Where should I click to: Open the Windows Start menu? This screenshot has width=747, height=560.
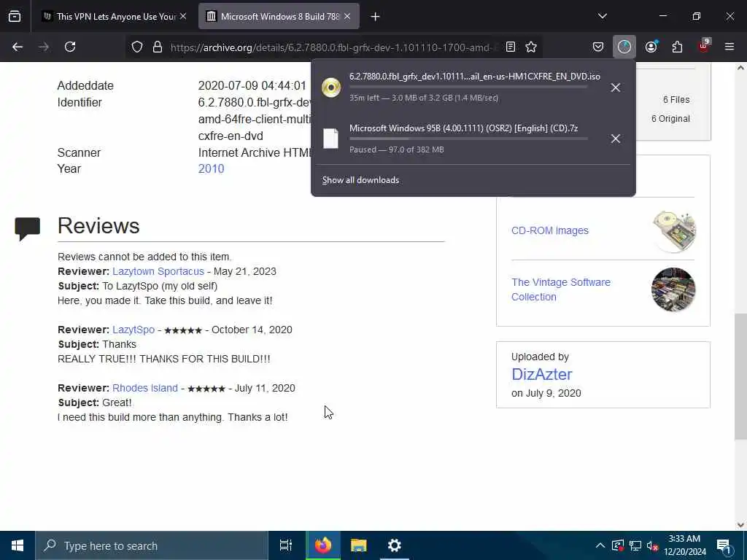[18, 545]
